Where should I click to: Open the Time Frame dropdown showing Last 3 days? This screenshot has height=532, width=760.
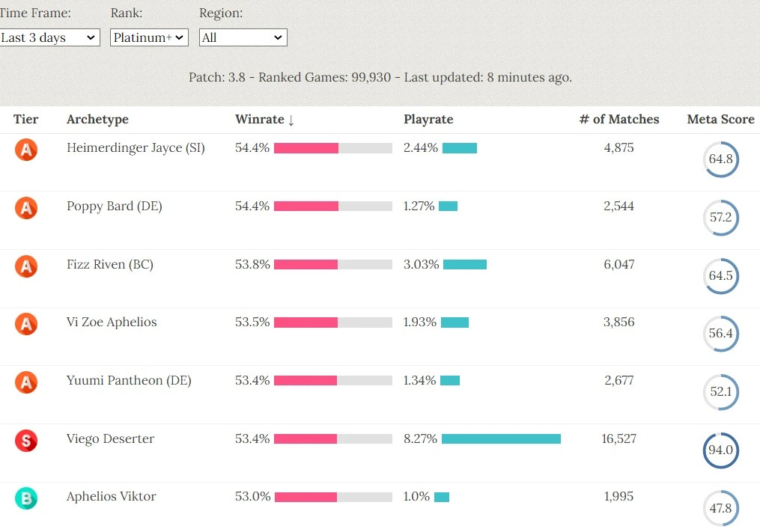pos(49,37)
